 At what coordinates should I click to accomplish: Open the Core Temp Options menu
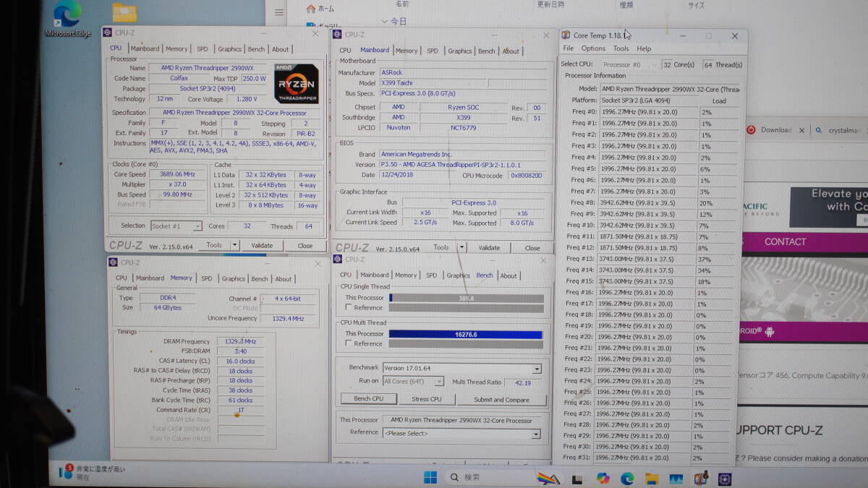pyautogui.click(x=593, y=48)
